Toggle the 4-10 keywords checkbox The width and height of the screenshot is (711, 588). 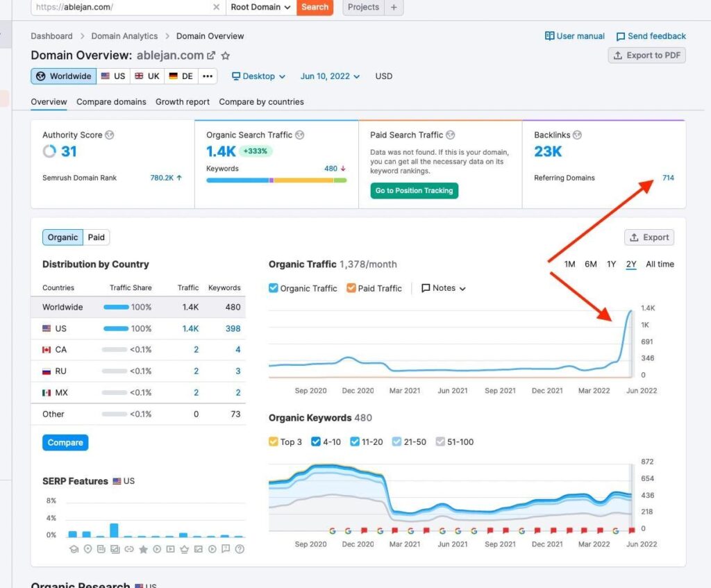316,442
